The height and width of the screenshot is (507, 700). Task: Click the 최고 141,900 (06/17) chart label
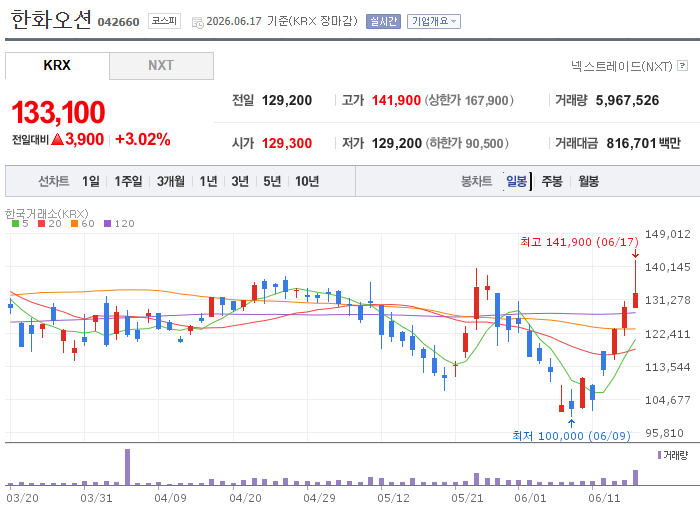(579, 242)
